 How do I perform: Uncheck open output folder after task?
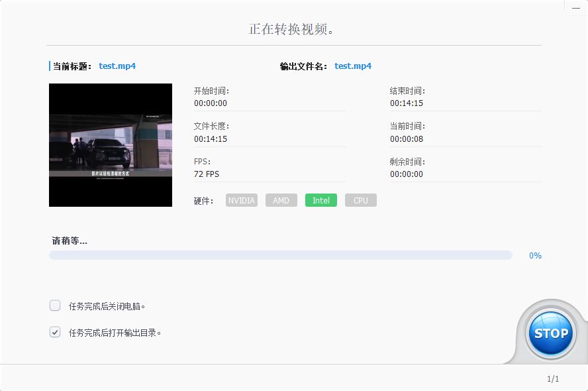[55, 332]
